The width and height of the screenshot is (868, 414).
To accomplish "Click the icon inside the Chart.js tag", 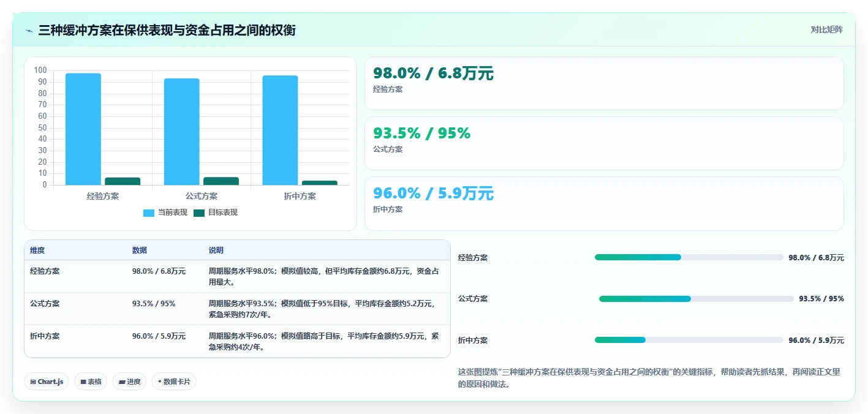I will click(33, 382).
